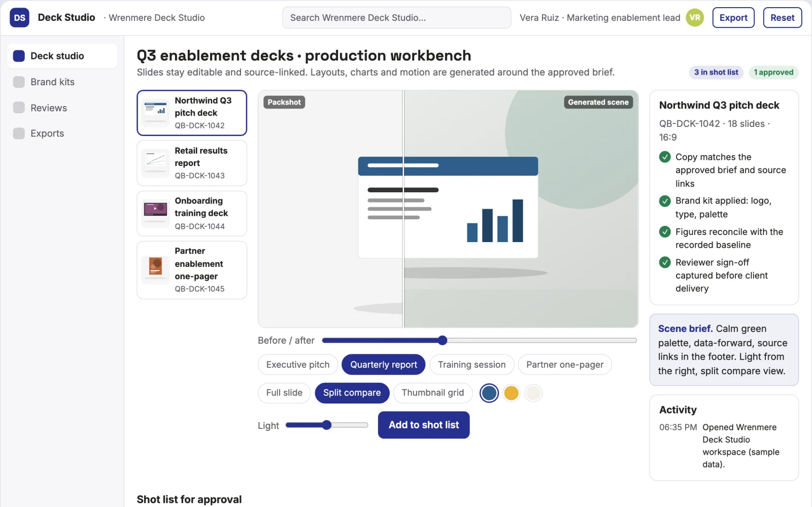Screen dimensions: 812x507
Task: Open Brand kits in the sidebar
Action: [x=62, y=82]
